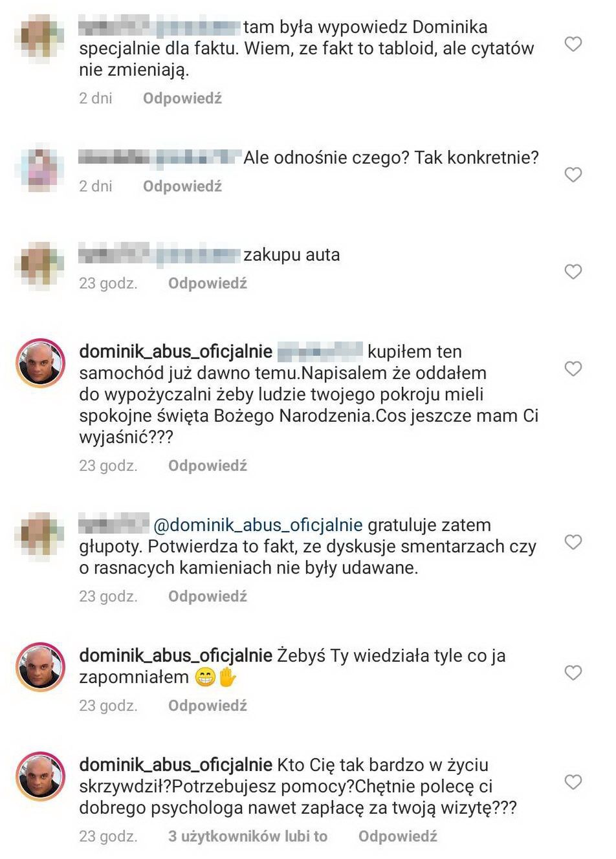616x859 pixels.
Task: Reply to the 'wypożyczalni' car comment
Action: click(x=208, y=466)
